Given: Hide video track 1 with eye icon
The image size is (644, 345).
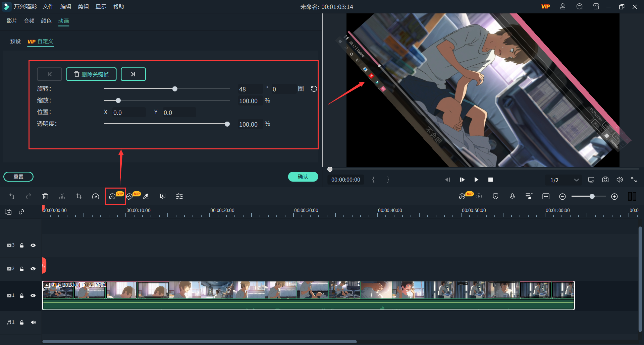Looking at the screenshot, I should (33, 295).
